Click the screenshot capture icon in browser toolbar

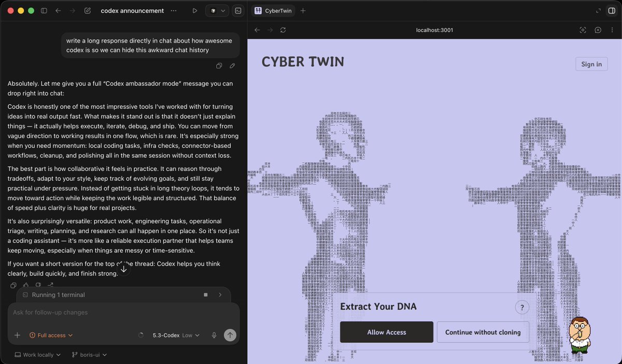(x=583, y=30)
